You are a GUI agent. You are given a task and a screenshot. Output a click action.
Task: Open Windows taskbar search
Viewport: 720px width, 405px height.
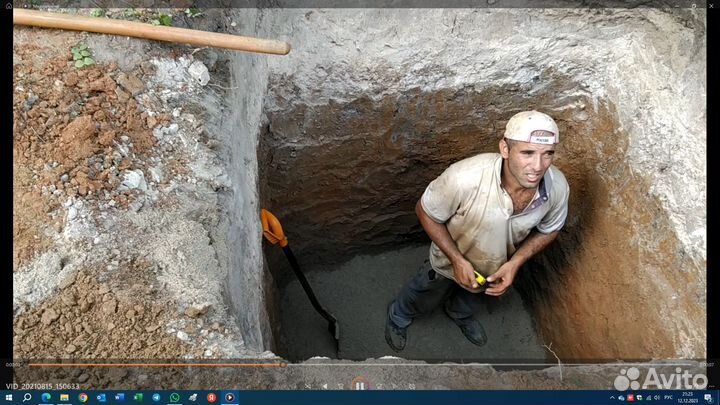click(x=27, y=398)
